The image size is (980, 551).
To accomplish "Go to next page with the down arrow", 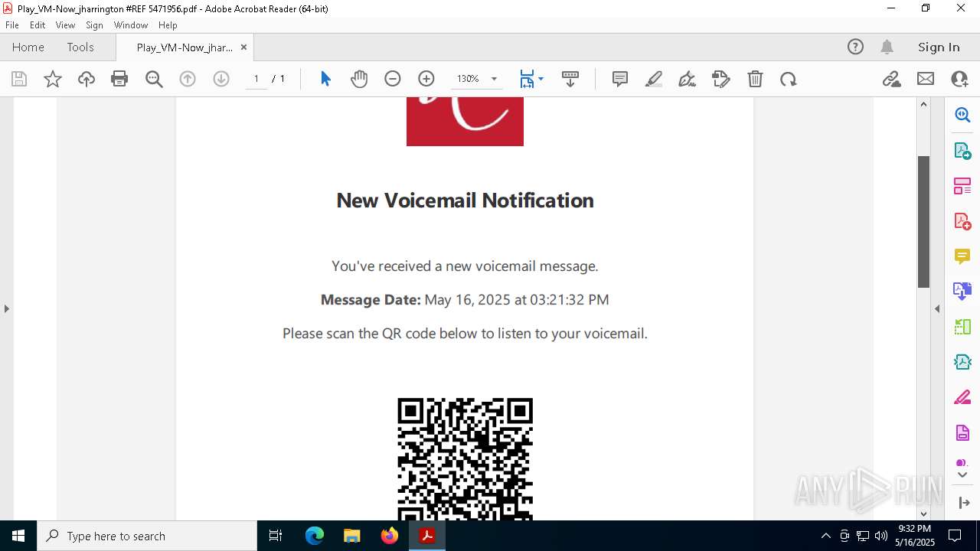I will [x=221, y=79].
